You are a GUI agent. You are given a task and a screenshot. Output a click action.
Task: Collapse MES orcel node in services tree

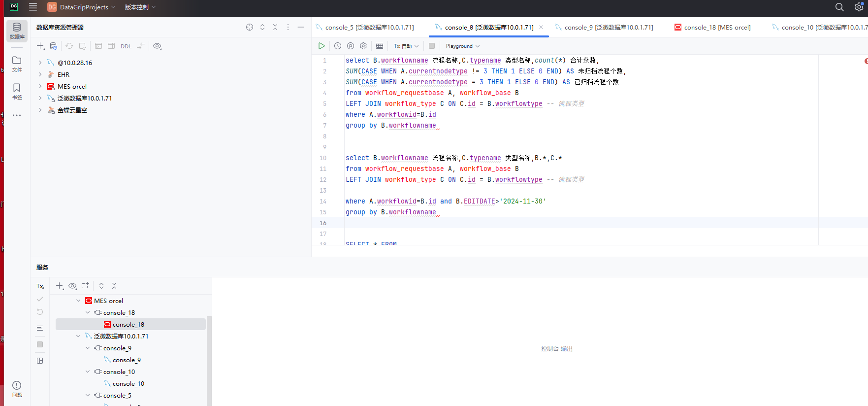78,301
